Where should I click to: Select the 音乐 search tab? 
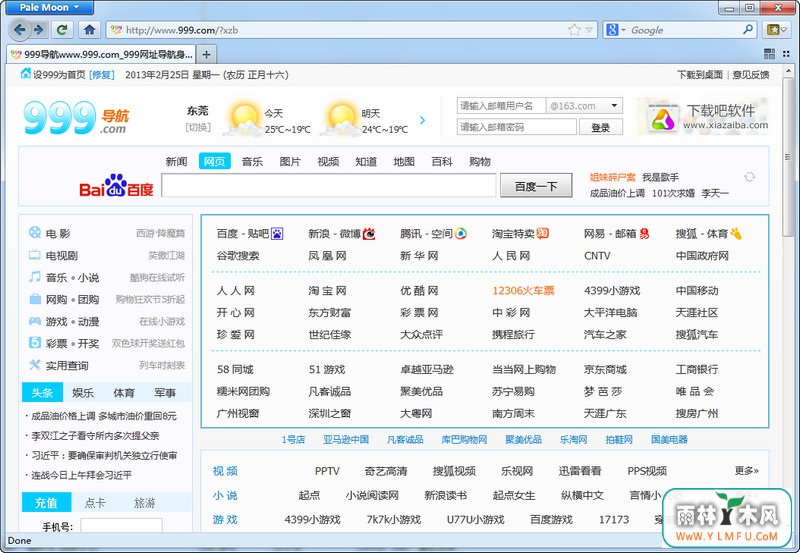[x=252, y=162]
